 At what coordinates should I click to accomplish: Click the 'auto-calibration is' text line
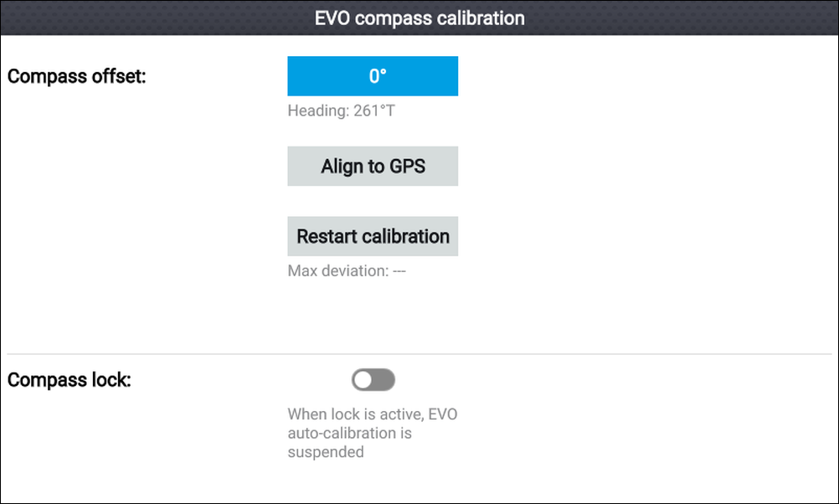pos(349,433)
